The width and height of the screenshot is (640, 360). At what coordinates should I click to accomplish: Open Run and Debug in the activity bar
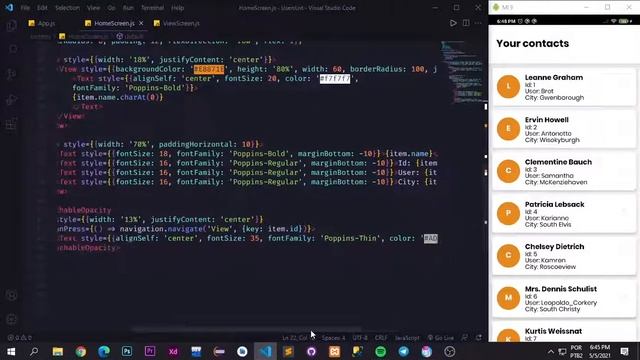11,99
